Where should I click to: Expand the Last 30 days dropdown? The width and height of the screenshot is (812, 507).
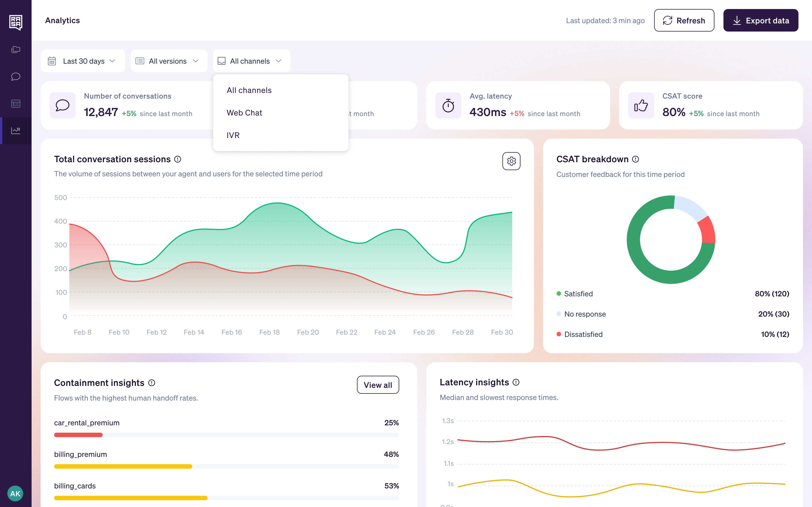tap(83, 61)
